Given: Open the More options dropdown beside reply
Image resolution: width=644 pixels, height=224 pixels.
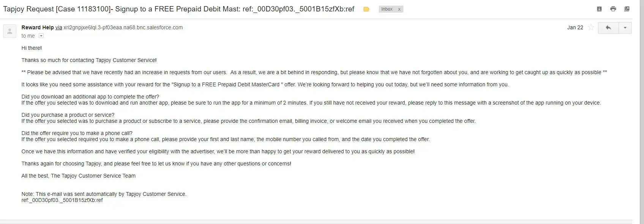Looking at the screenshot, I should pyautogui.click(x=625, y=28).
